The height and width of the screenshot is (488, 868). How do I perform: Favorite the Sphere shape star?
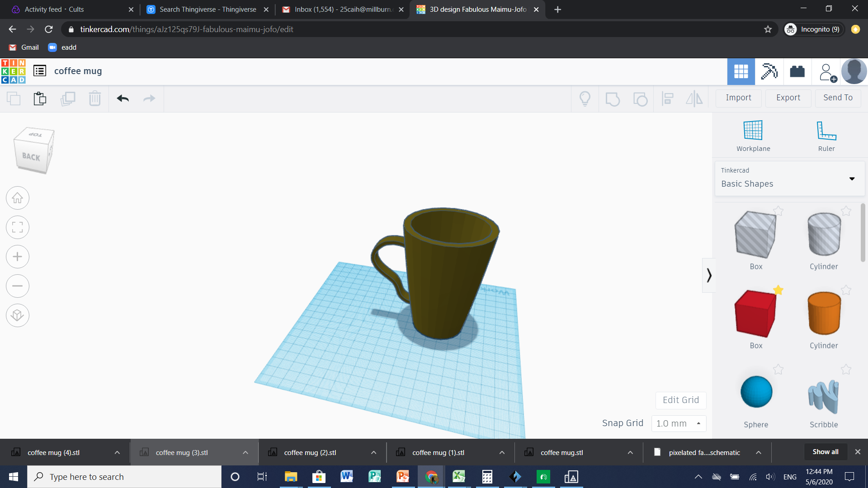[778, 370]
